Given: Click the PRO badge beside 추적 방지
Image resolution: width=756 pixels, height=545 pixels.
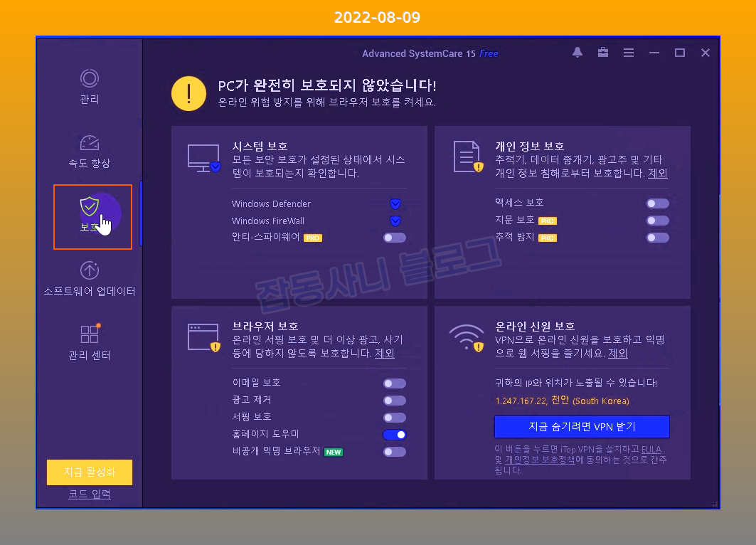Looking at the screenshot, I should 547,238.
